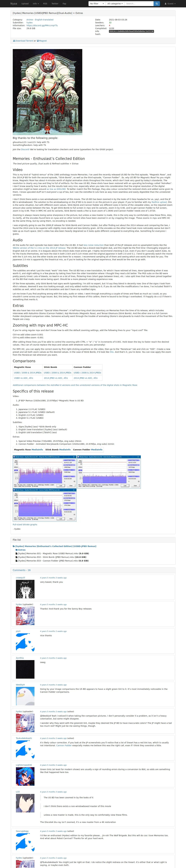Open Cannon Fodder MediaInfo
This screenshot has height=868, width=186.
tap(96, 449)
